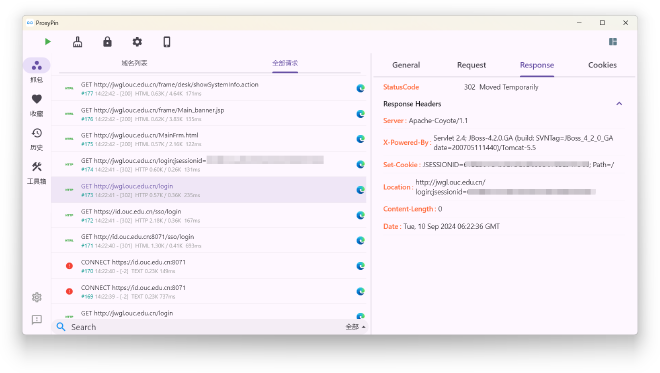Click Edge browser icon on MainFrm.html row

(x=360, y=139)
